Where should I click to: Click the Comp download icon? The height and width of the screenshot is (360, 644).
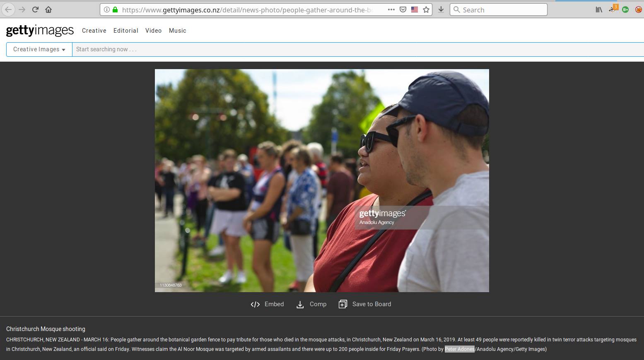coord(300,305)
